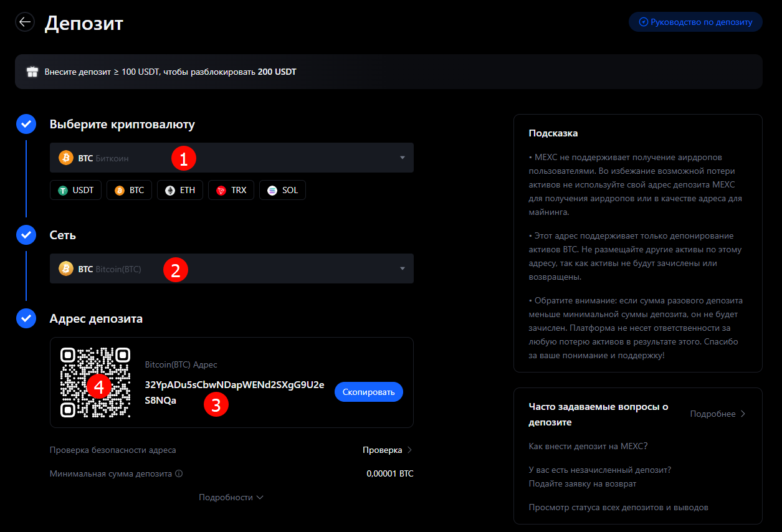This screenshot has width=782, height=532.
Task: Pick the TRX quick coin chip
Action: (x=231, y=190)
